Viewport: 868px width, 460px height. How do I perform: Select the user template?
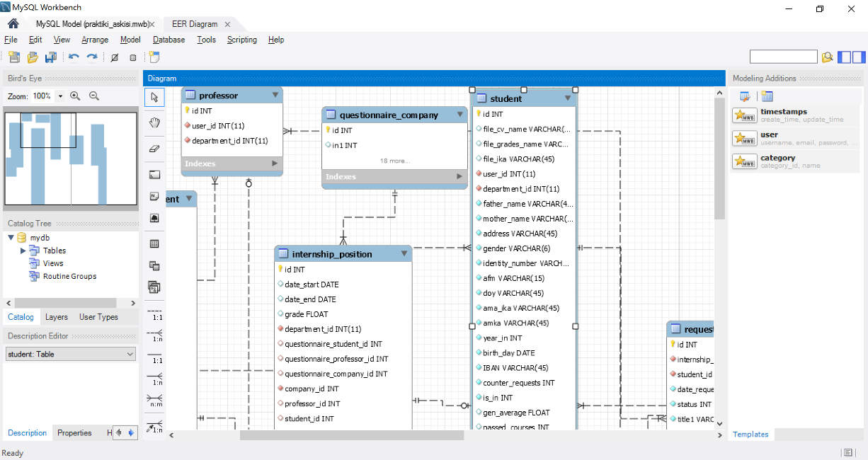[795, 138]
